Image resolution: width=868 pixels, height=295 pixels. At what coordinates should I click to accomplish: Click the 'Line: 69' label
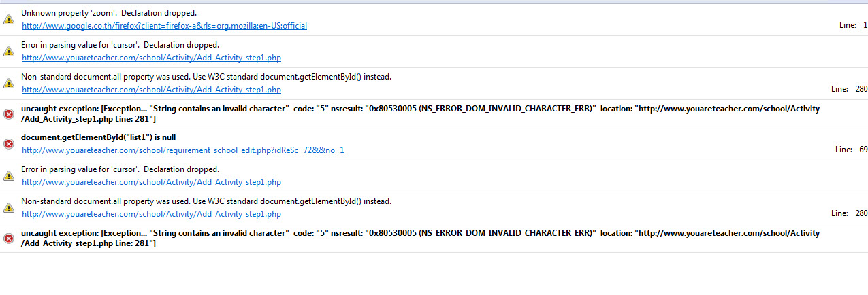tap(851, 150)
